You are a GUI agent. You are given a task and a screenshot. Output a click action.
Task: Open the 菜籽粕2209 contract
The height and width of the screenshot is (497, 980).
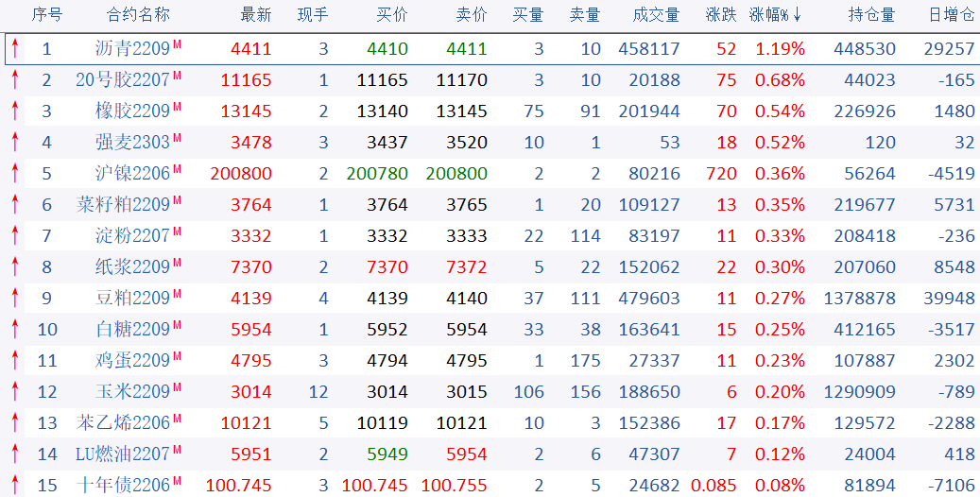pos(123,205)
